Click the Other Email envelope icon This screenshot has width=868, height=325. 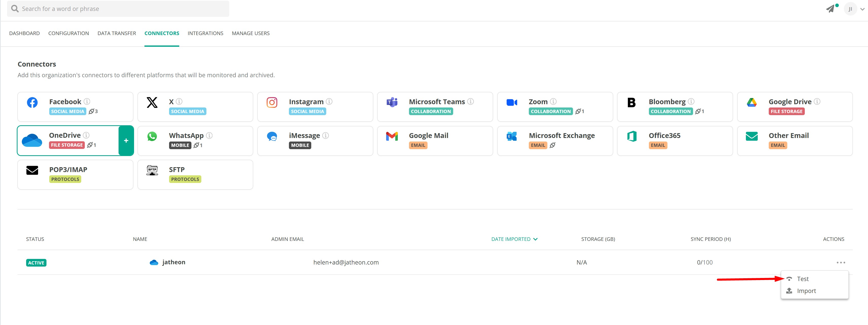[752, 136]
